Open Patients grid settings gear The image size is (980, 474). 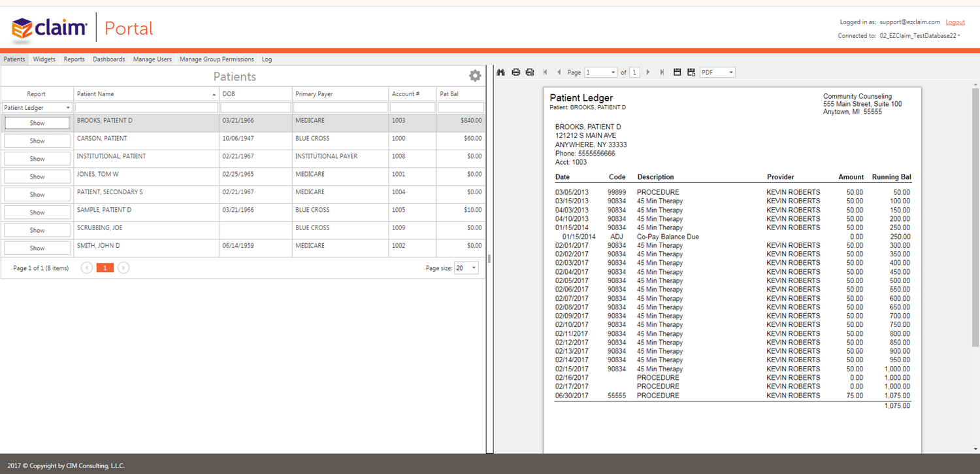pos(475,76)
